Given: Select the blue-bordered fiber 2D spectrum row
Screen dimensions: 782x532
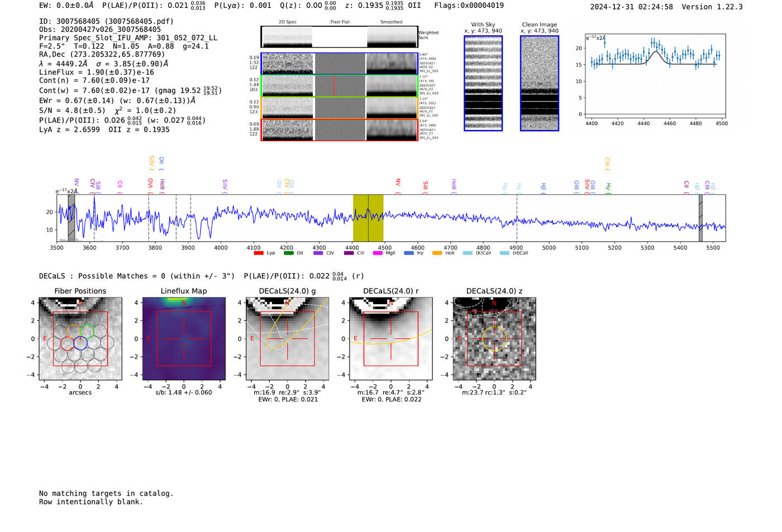Looking at the screenshot, I should coord(339,64).
